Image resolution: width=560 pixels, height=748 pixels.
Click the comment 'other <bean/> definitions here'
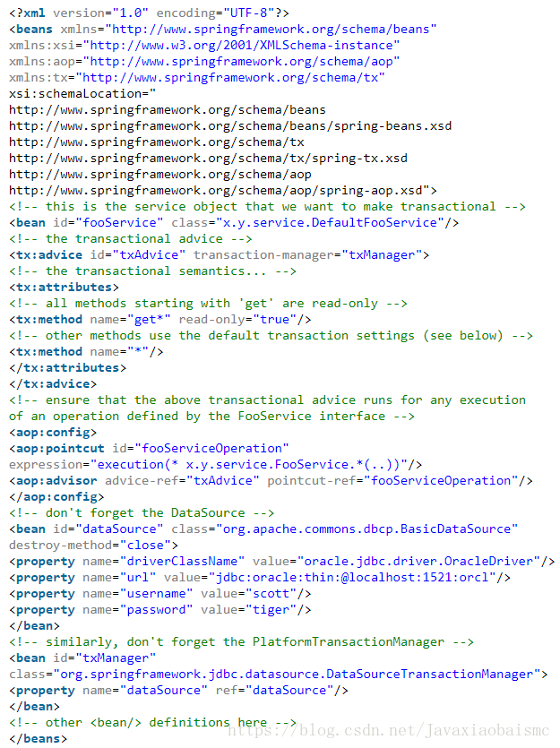pos(152,723)
